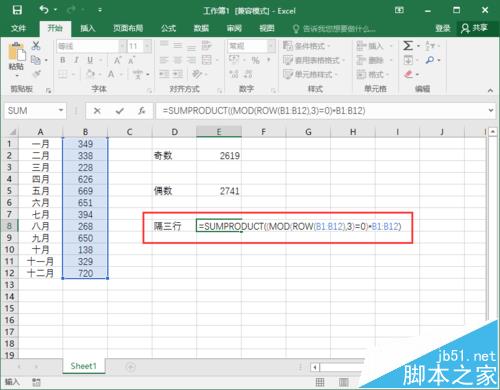Click the Decrease Indent icon
The width and height of the screenshot is (500, 390).
(164, 74)
